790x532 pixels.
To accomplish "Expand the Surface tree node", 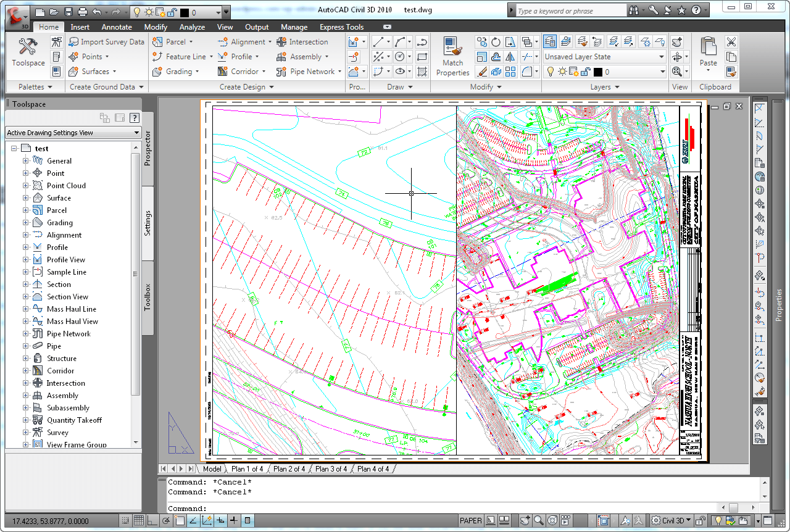I will click(x=26, y=198).
